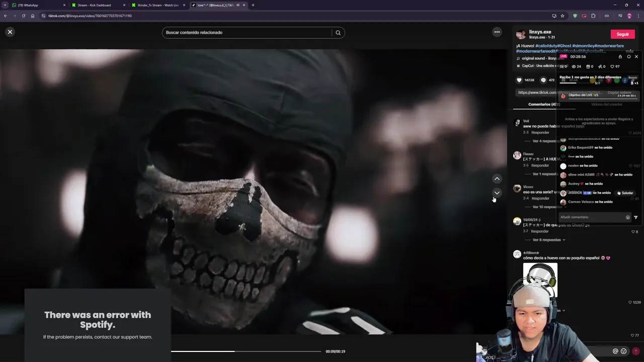Switch to Stream - Kick Dashboard tab

pos(98,5)
